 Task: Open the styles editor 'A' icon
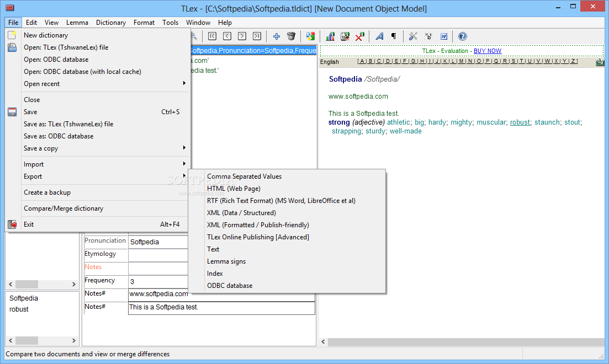coord(379,36)
